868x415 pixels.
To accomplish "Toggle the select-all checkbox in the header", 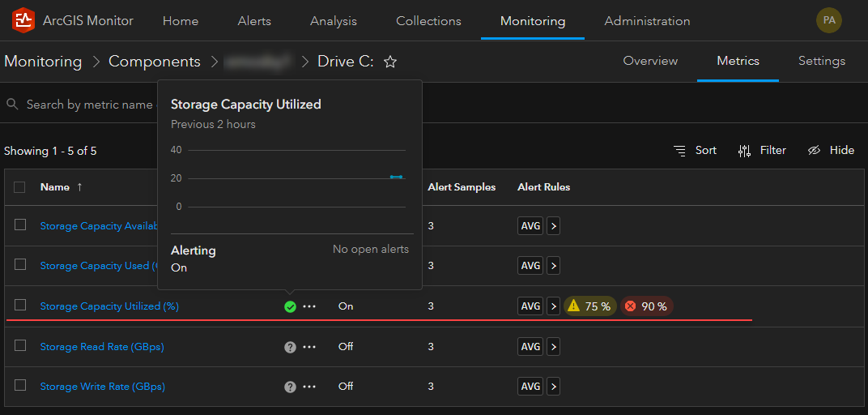I will (19, 187).
